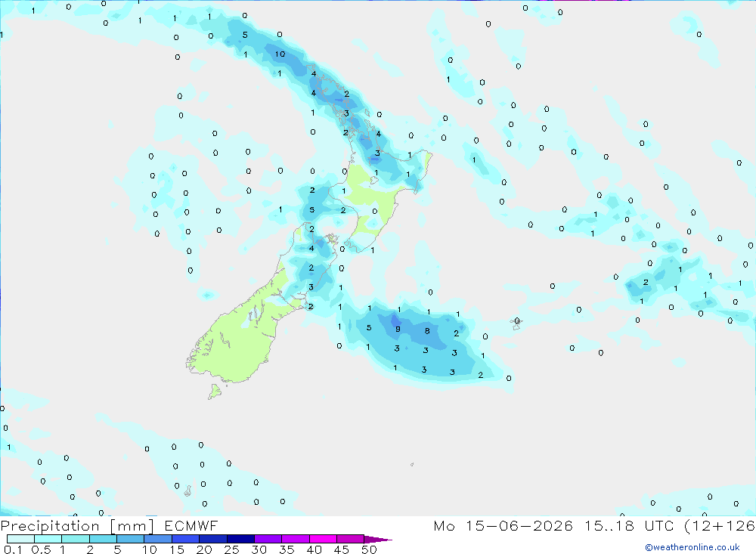
Task: Click the 25–30 mm navy legend swatch
Action: pyautogui.click(x=240, y=539)
